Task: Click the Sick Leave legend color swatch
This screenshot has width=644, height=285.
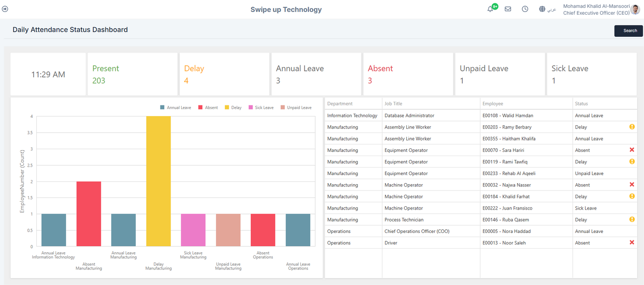Action: [x=251, y=108]
